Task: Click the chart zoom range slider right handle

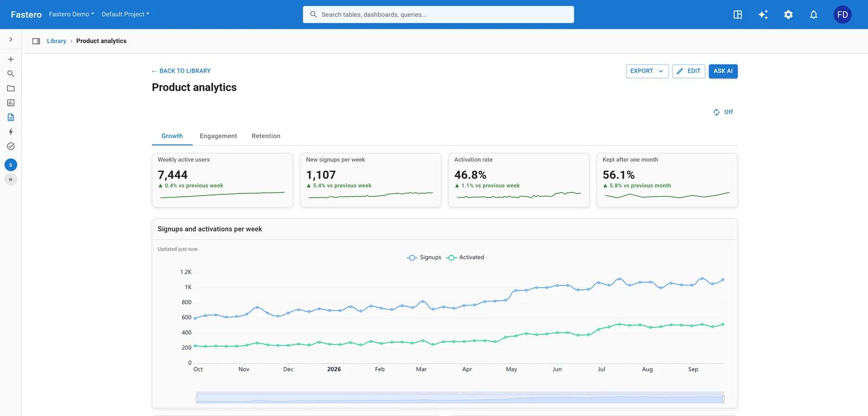Action: [x=724, y=399]
